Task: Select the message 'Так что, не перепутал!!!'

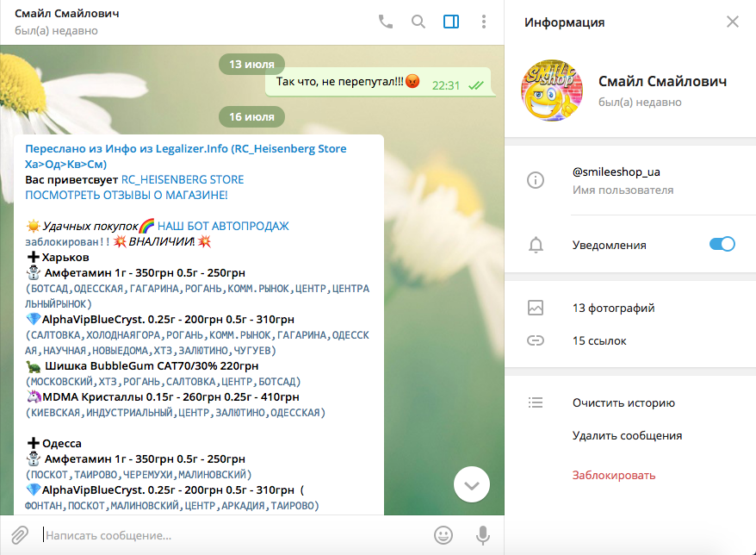Action: (x=340, y=82)
